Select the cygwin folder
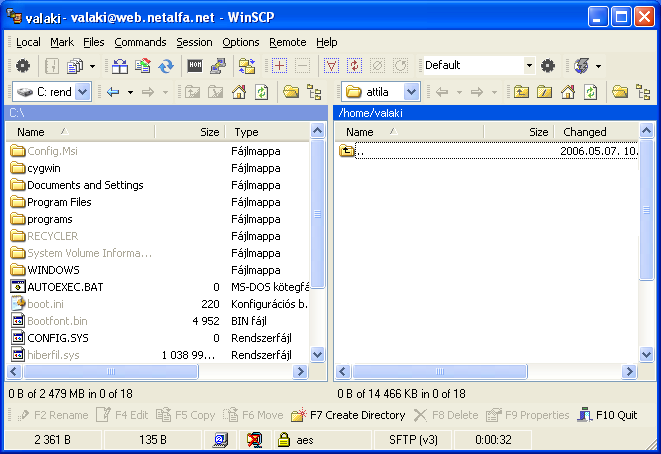Screen dimensions: 661x454 (36, 168)
